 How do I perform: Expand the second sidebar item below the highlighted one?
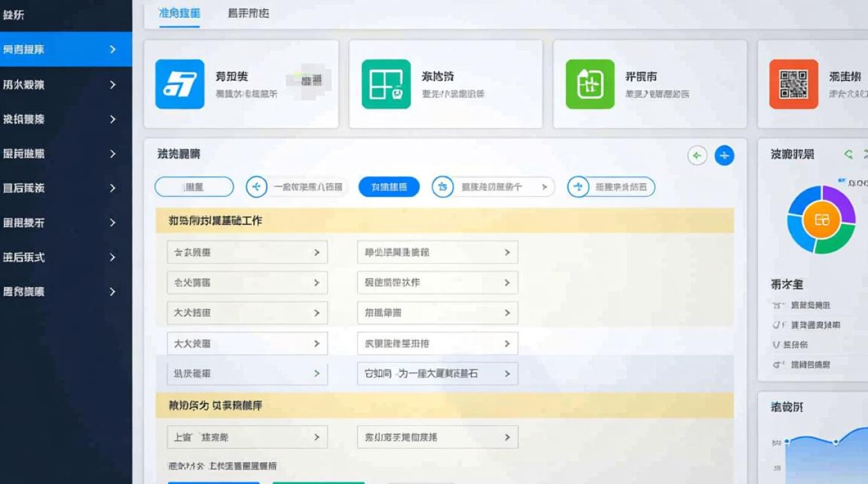click(112, 119)
